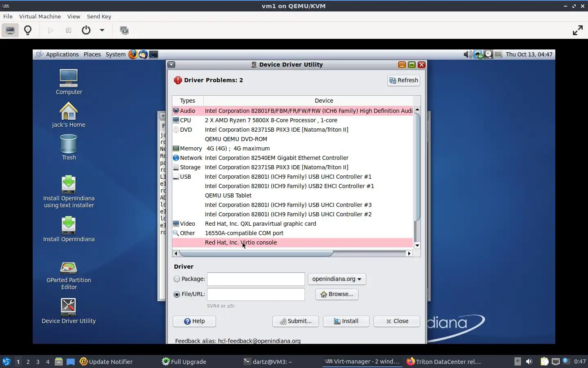
Task: Click the device list scroll-down arrow
Action: click(x=417, y=245)
